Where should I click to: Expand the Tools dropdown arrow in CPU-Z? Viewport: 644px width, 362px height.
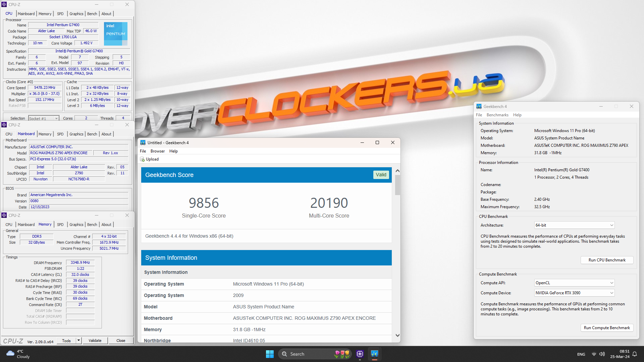click(x=79, y=341)
